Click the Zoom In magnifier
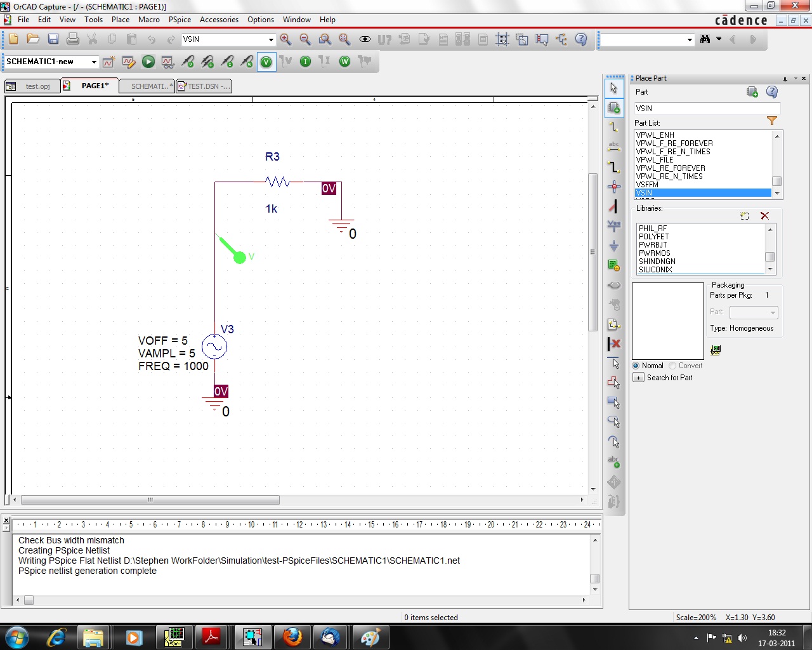Screen dimensions: 812x650 (285, 39)
